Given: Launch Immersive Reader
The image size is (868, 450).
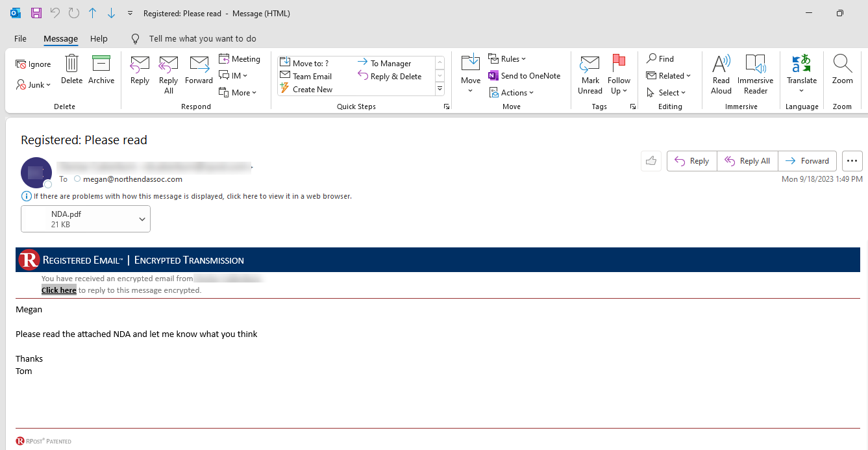Looking at the screenshot, I should pos(755,74).
